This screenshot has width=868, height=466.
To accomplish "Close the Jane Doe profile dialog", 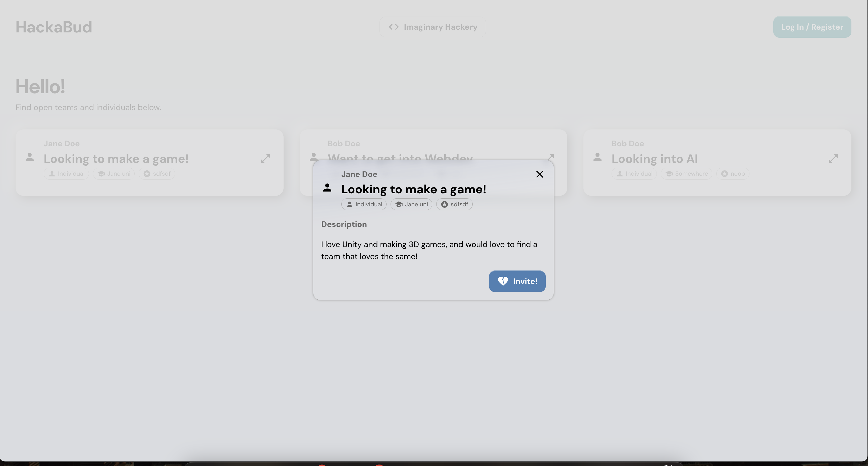I will (x=539, y=174).
